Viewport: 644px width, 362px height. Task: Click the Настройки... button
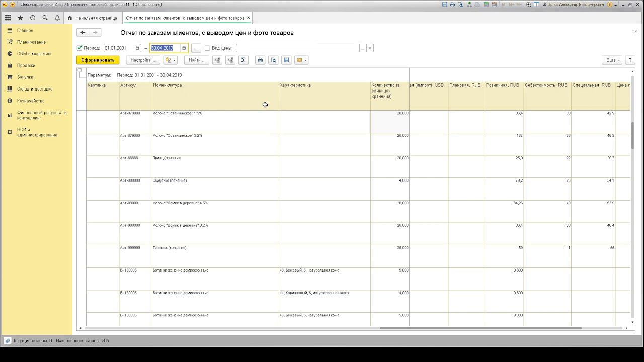click(x=143, y=60)
